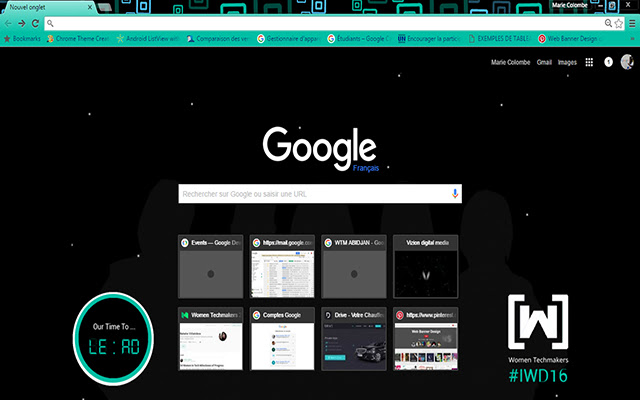640x400 pixels.
Task: Open the https://www.pinterest thumbnail
Action: [426, 339]
